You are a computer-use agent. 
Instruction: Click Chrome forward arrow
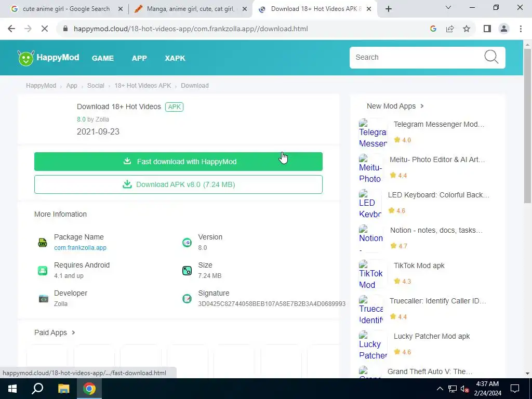click(x=28, y=29)
